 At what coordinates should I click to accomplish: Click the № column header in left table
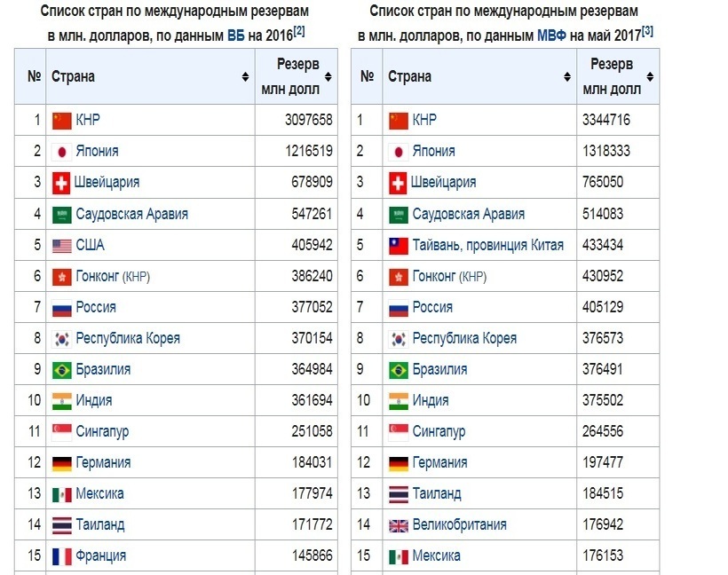tap(35, 76)
